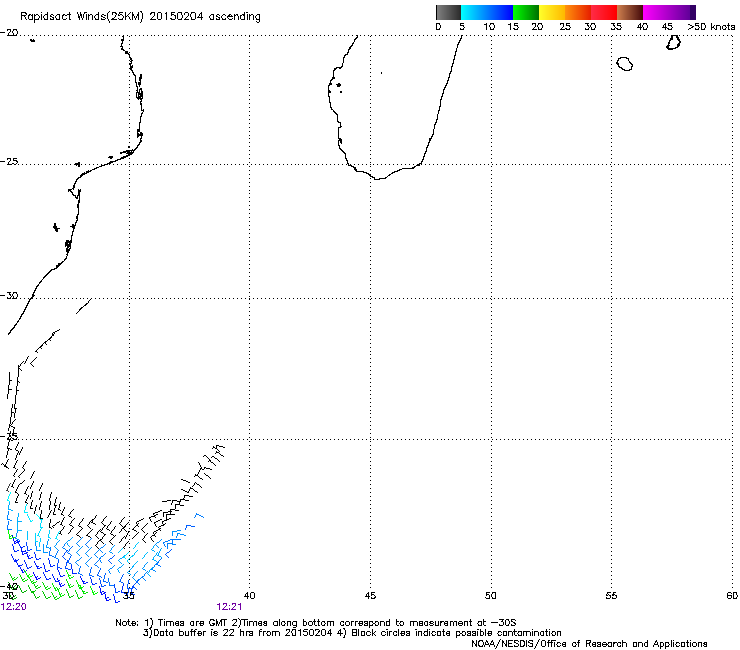Click the purple 12:20 swath time

click(x=14, y=607)
